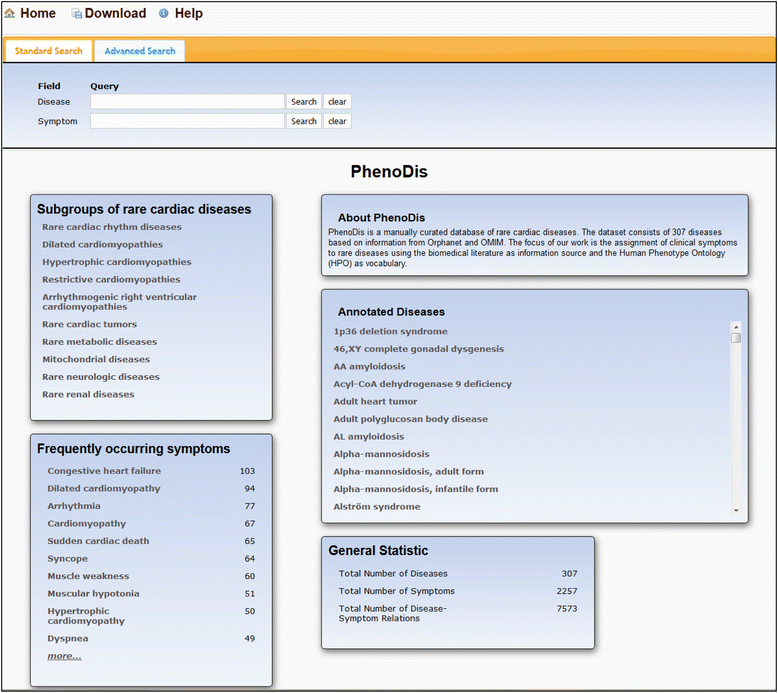Screen dimensions: 778x693
Task: Open Rare renal diseases subgroup
Action: pyautogui.click(x=88, y=394)
